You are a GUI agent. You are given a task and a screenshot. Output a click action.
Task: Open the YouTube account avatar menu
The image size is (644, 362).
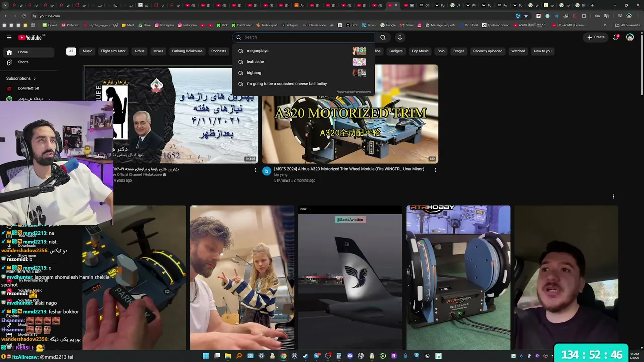click(630, 37)
